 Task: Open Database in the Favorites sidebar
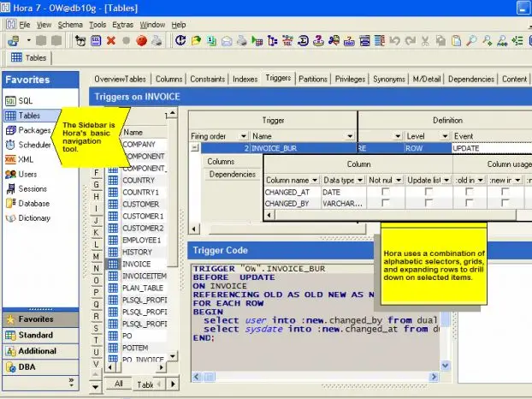(28, 204)
